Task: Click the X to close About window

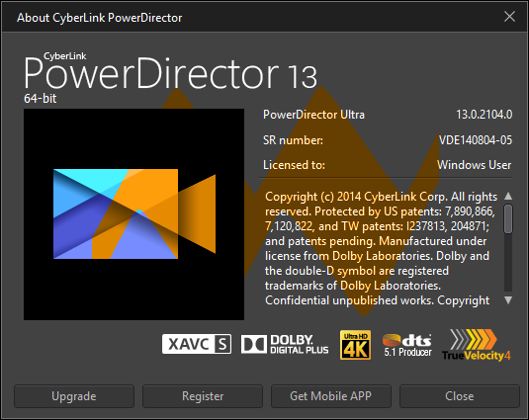Action: pyautogui.click(x=509, y=16)
